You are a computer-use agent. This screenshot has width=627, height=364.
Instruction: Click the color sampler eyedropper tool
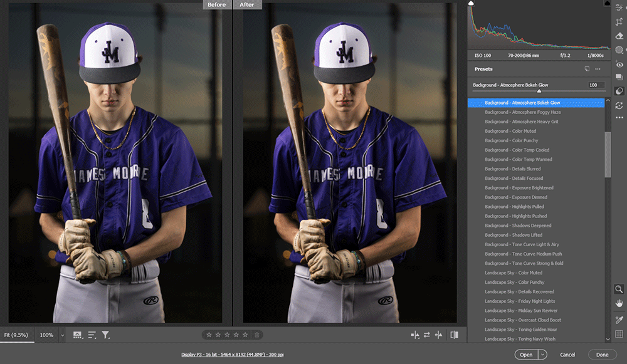pos(619,320)
